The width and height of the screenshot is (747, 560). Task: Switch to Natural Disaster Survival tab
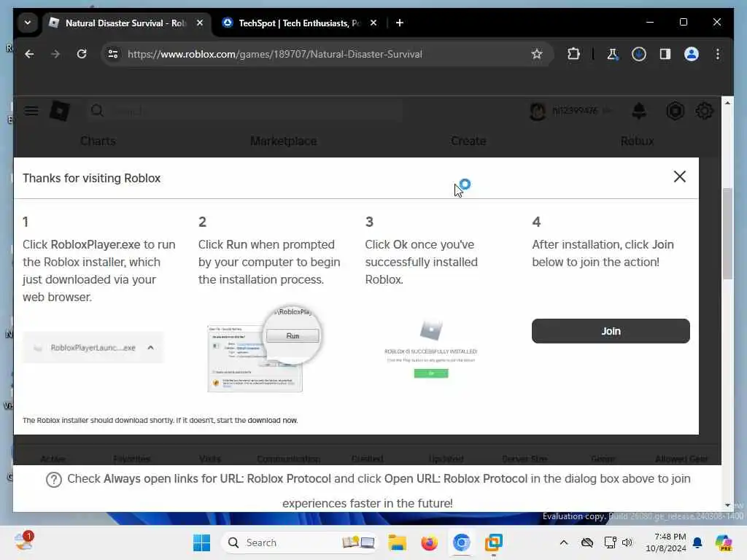[125, 23]
